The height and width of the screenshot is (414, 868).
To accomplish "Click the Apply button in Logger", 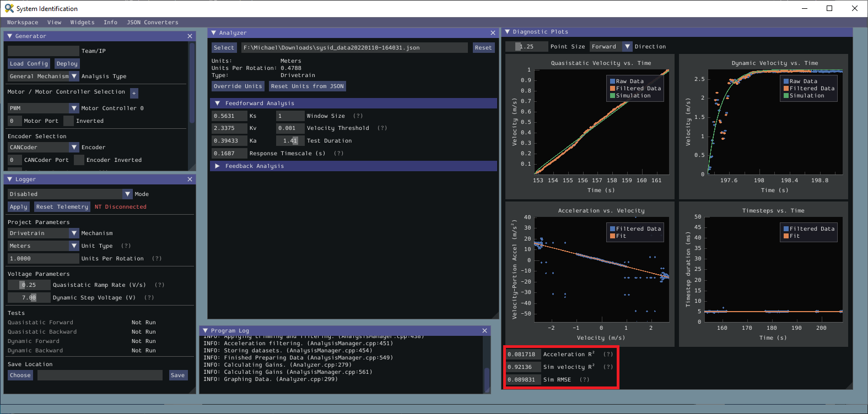I will (x=18, y=207).
